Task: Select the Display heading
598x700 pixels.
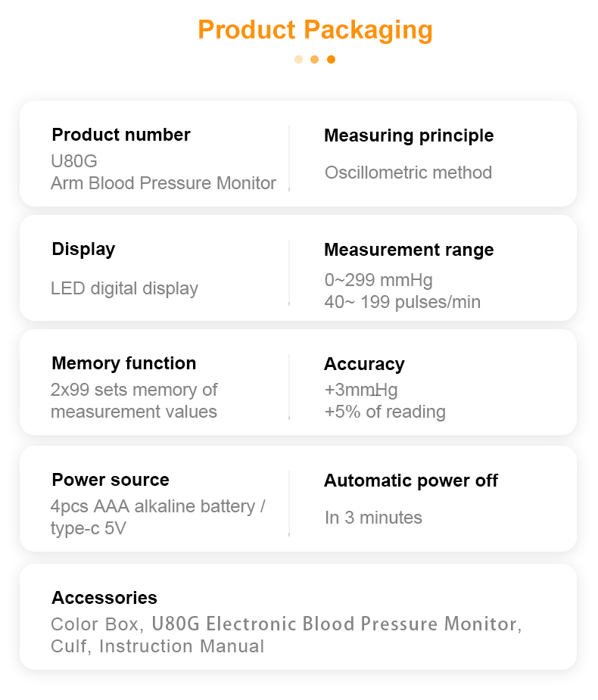Action: (83, 249)
